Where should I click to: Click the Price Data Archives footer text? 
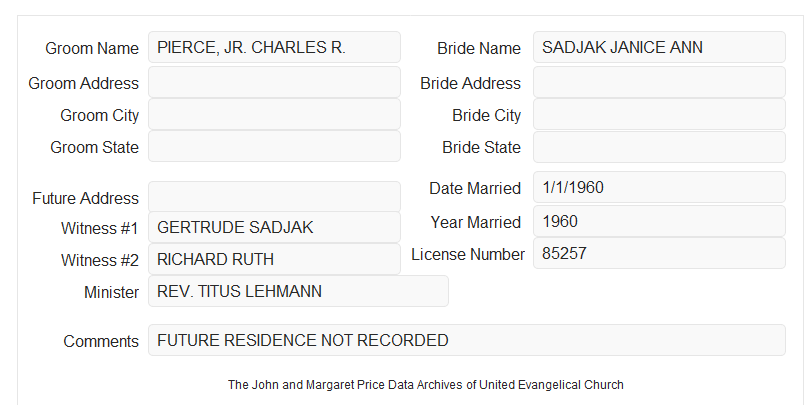pos(426,384)
